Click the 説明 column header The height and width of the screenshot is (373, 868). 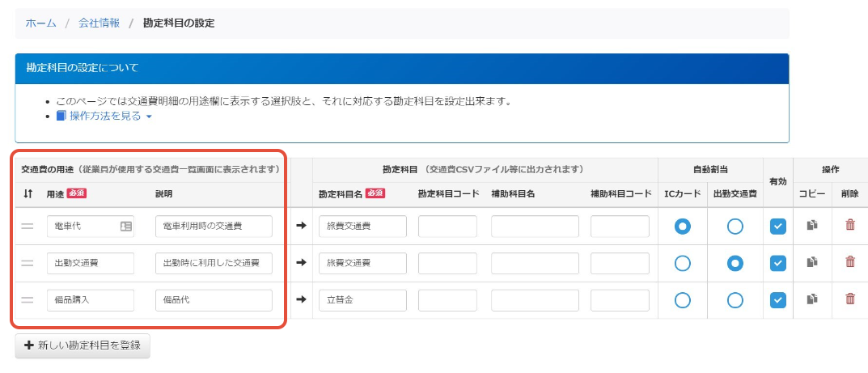164,193
